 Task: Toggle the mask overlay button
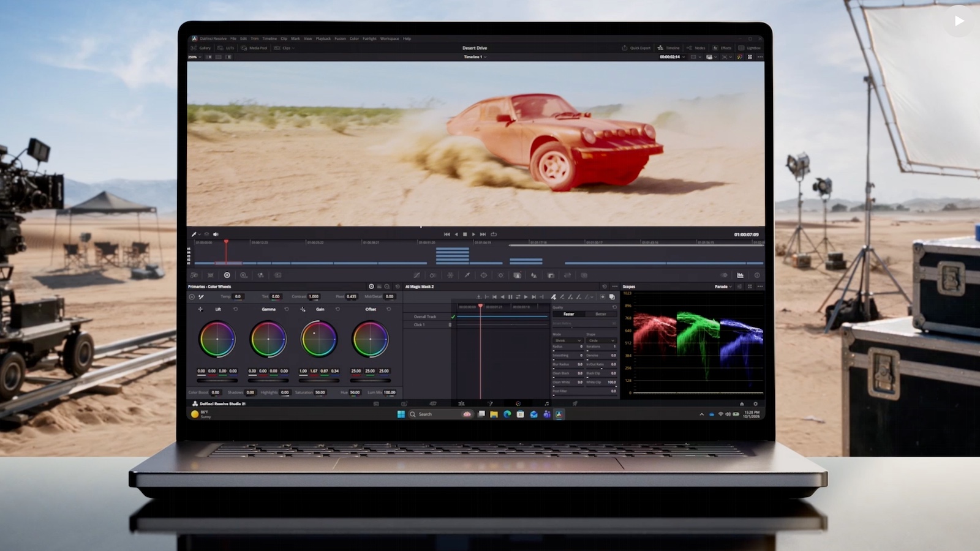[x=612, y=297]
